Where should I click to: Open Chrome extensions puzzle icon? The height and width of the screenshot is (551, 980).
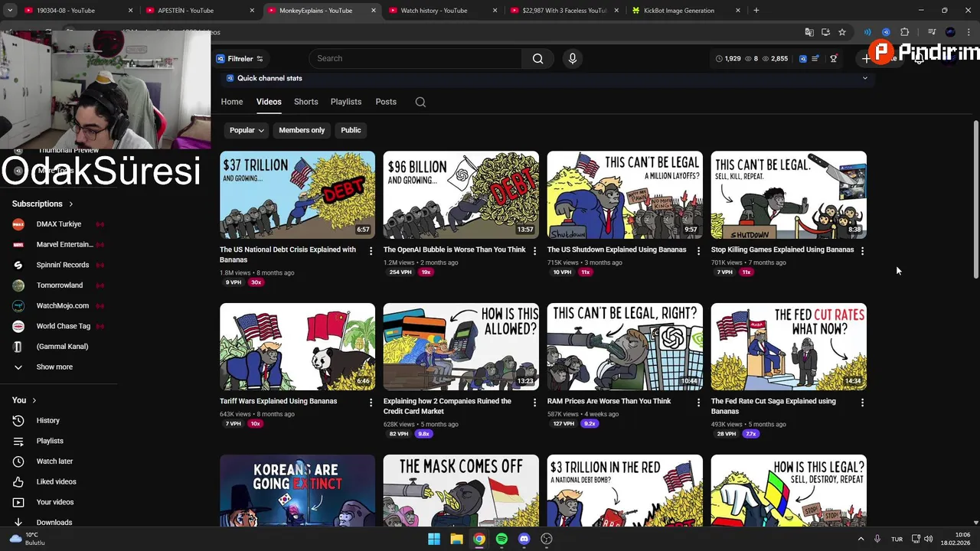click(x=905, y=32)
